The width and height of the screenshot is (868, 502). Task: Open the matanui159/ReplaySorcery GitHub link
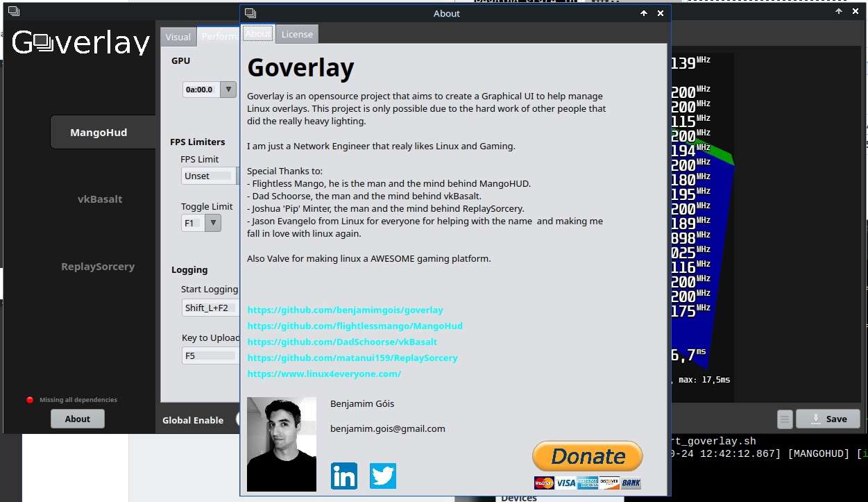352,358
